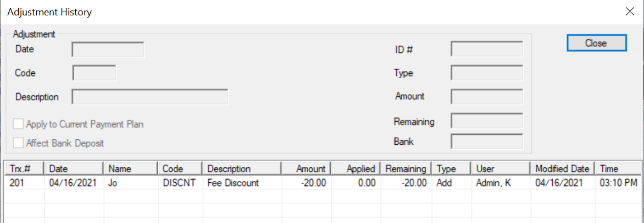Click the Amount input field
This screenshot has width=644, height=223.
coord(486,96)
